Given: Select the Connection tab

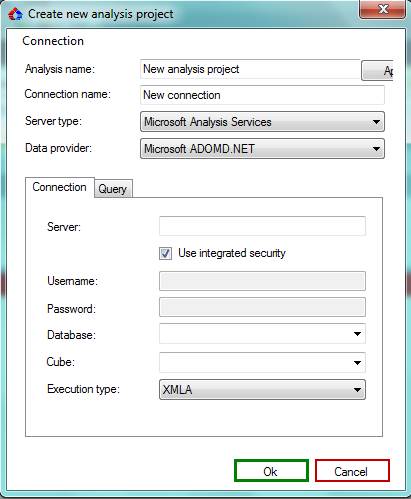Looking at the screenshot, I should (x=60, y=187).
